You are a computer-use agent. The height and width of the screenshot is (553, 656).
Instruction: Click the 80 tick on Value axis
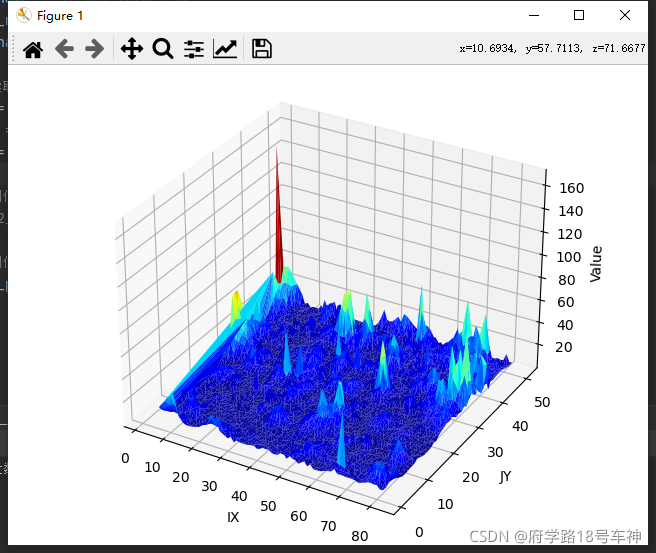tap(567, 280)
